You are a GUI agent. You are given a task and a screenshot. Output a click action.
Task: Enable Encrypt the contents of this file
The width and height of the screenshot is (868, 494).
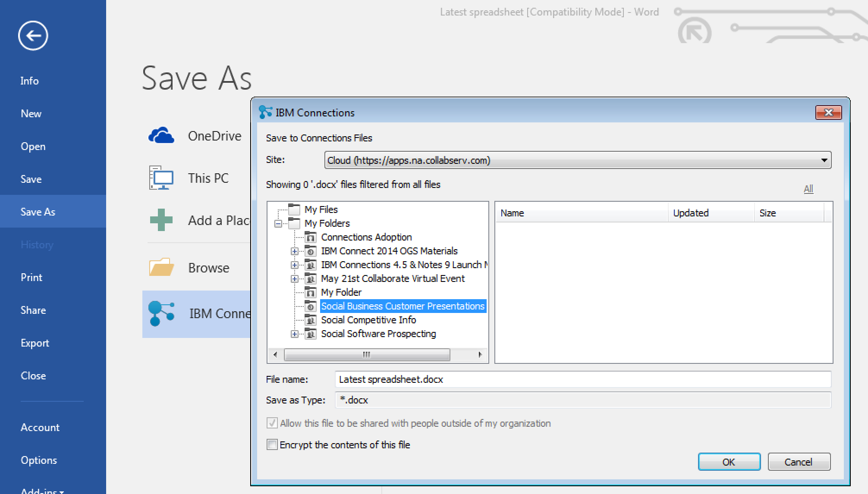(272, 444)
